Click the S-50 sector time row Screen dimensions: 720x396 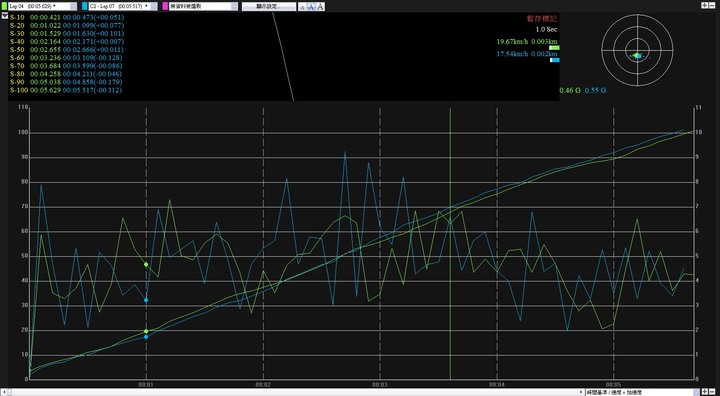pos(67,50)
